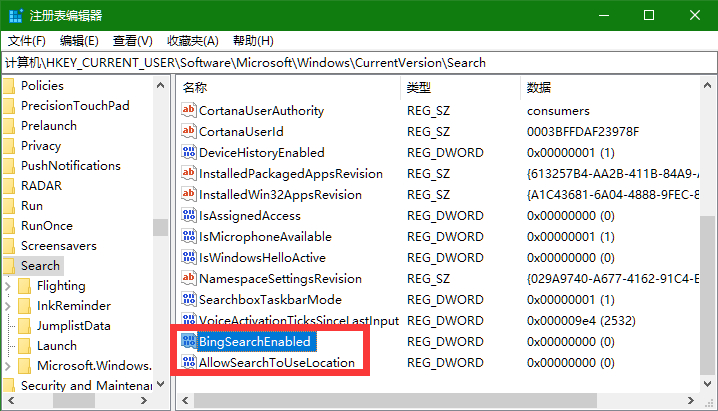Image resolution: width=718 pixels, height=411 pixels.
Task: Click the CortanaUserAuthority string value icon
Action: click(189, 110)
